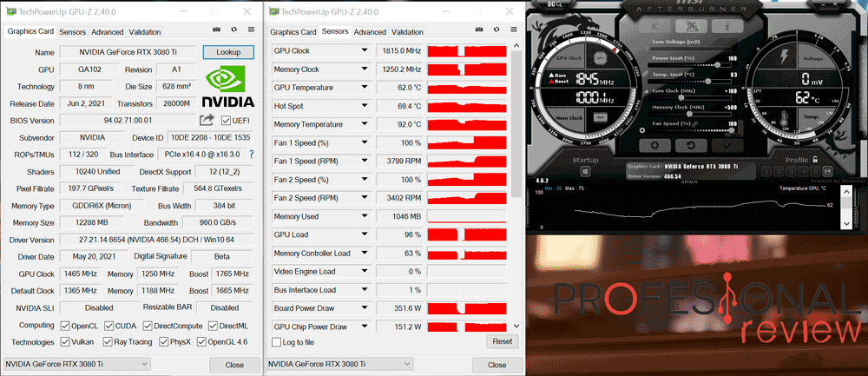Switch to Advanced tab in left GPU-Z window
The image size is (868, 376).
point(108,32)
